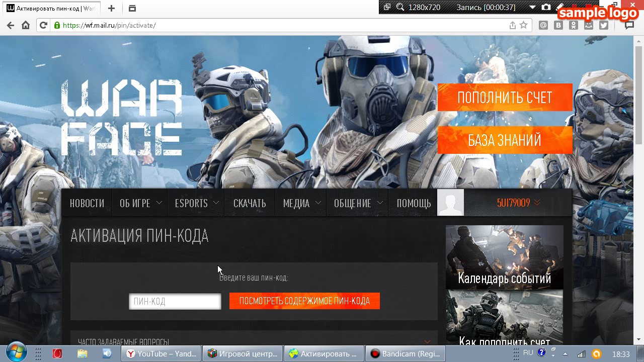The image size is (644, 362).
Task: Click the help question-mark tray icon
Action: tap(541, 353)
